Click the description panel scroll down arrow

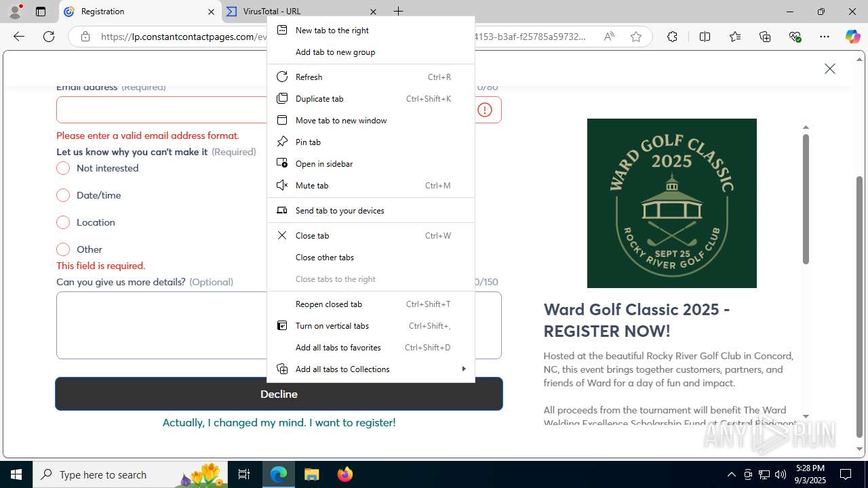coord(806,417)
